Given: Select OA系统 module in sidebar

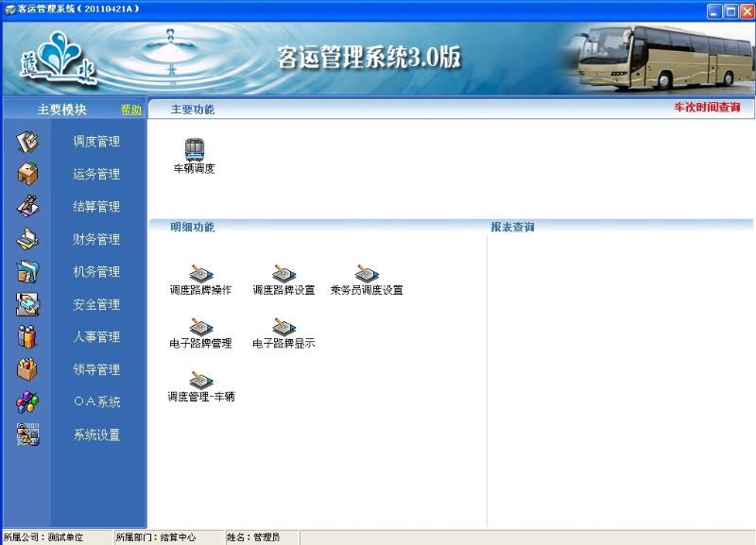Looking at the screenshot, I should [x=96, y=401].
